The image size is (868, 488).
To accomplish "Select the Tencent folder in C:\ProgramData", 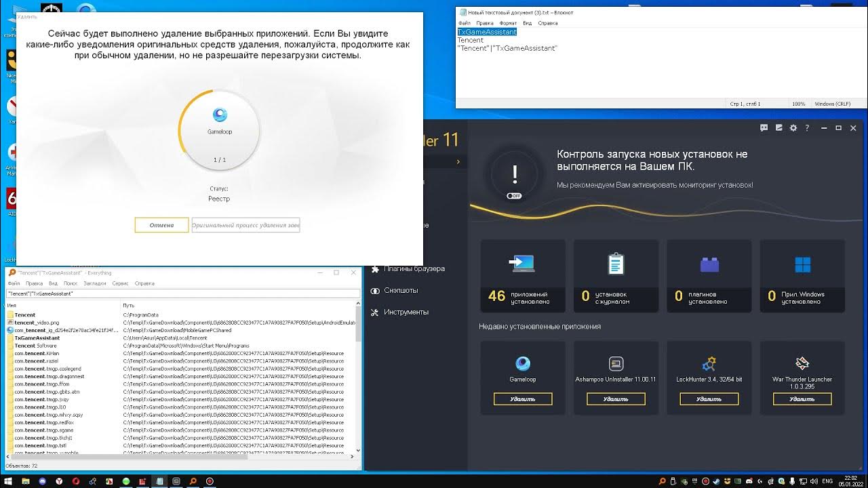I will (x=25, y=314).
